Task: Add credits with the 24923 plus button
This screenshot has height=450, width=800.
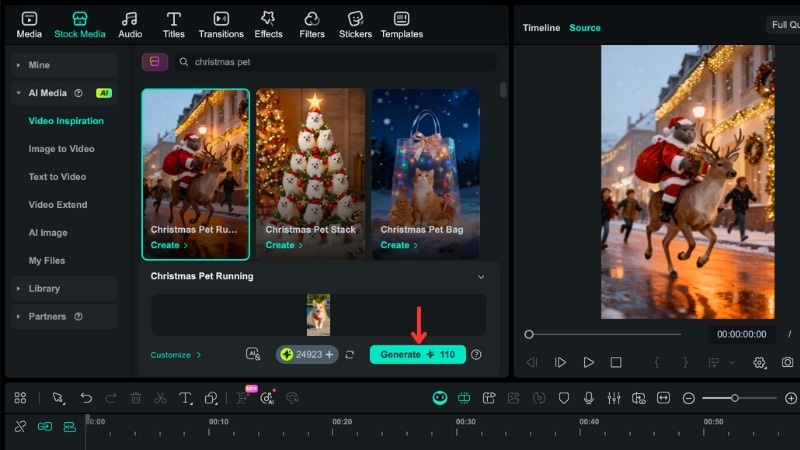Action: (x=330, y=354)
